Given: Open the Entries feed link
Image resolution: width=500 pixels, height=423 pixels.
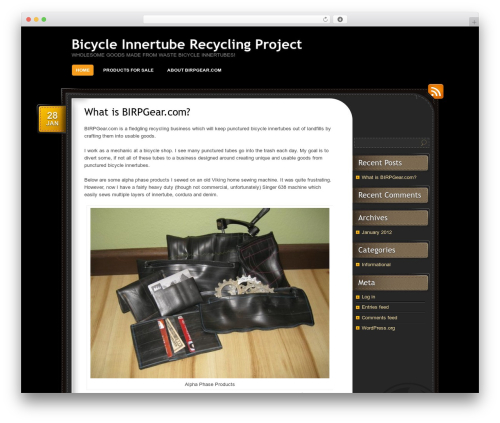Looking at the screenshot, I should pyautogui.click(x=375, y=307).
